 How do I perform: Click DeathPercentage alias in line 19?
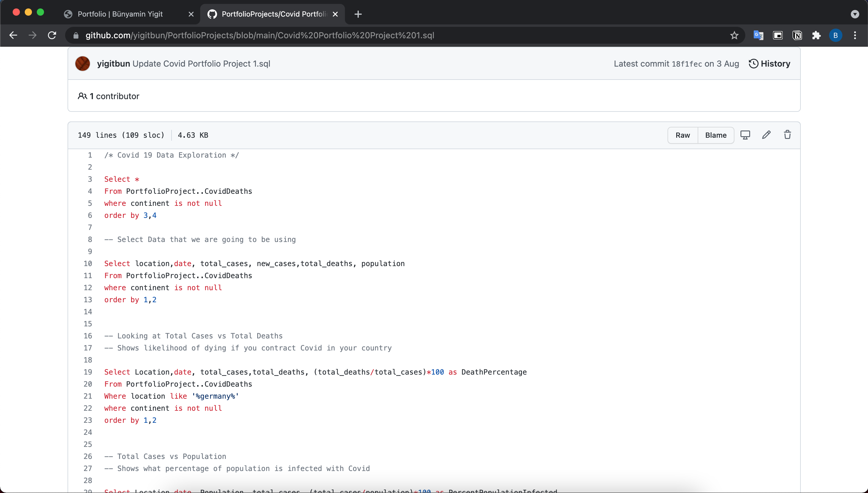[x=494, y=372]
